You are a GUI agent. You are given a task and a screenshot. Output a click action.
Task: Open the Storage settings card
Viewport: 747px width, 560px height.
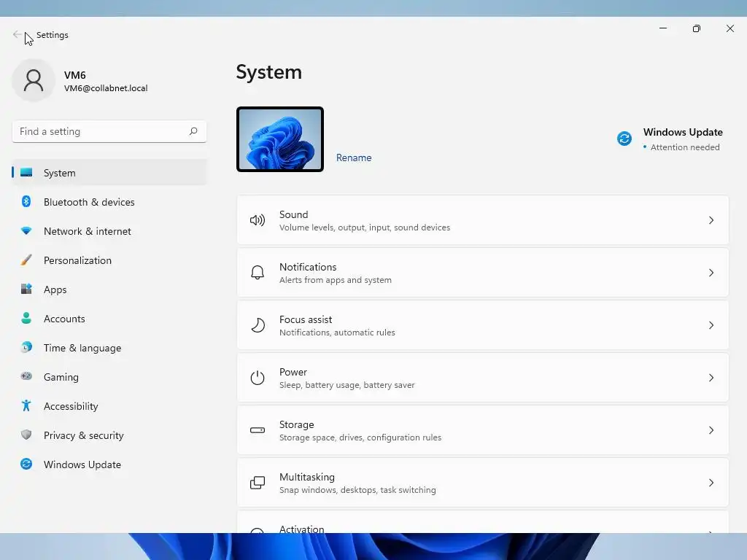483,430
